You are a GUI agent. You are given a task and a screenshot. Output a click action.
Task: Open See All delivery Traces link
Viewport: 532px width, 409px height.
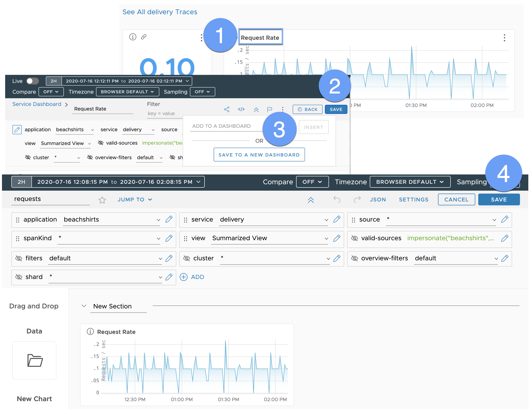(160, 12)
